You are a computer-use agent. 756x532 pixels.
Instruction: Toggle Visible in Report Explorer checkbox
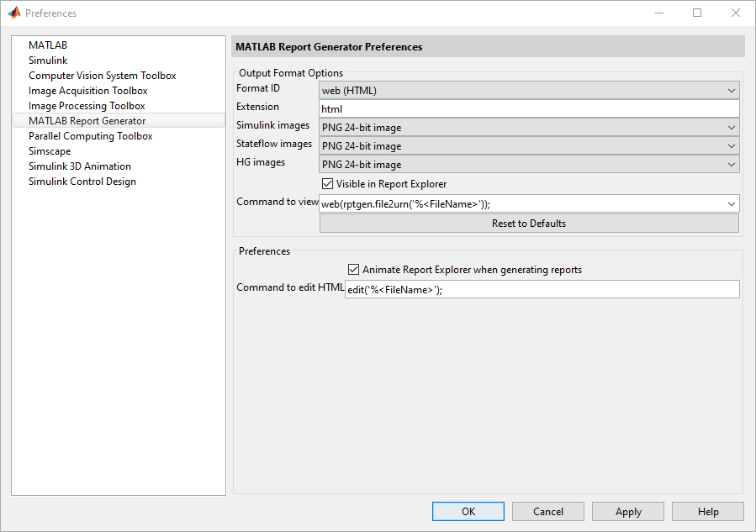pos(328,184)
